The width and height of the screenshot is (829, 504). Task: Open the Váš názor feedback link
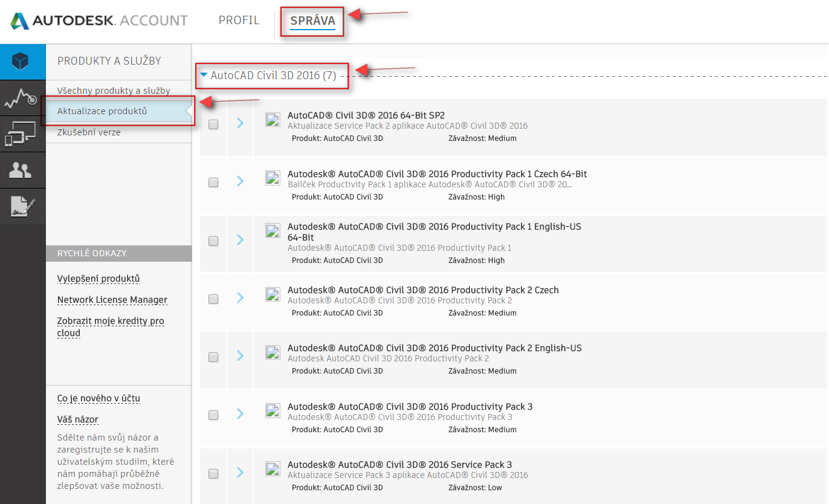(77, 419)
